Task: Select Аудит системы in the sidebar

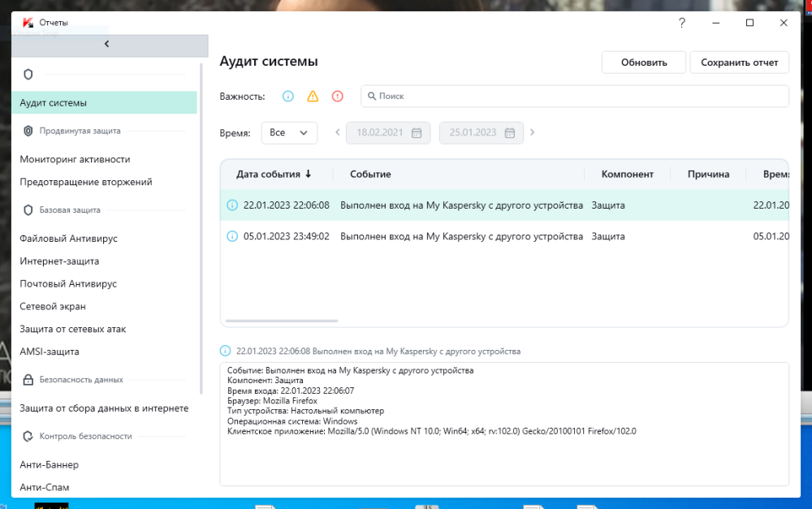Action: coord(104,102)
